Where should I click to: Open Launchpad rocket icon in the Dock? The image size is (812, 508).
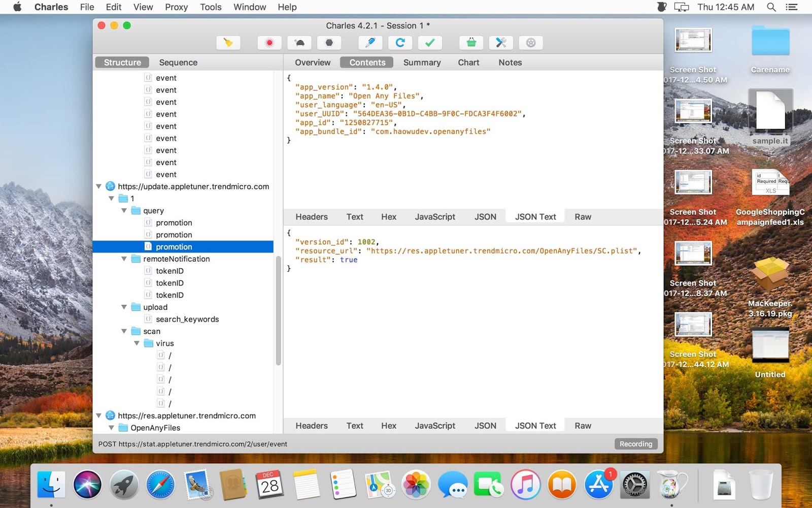pos(124,485)
